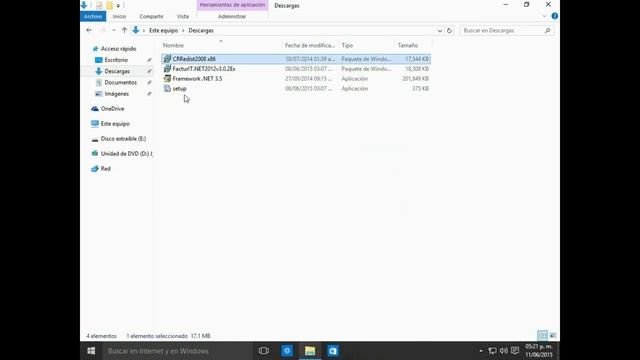Screen dimensions: 640x360
Task: Select the Herramientas de aplicación contextual tab
Action: (x=232, y=5)
